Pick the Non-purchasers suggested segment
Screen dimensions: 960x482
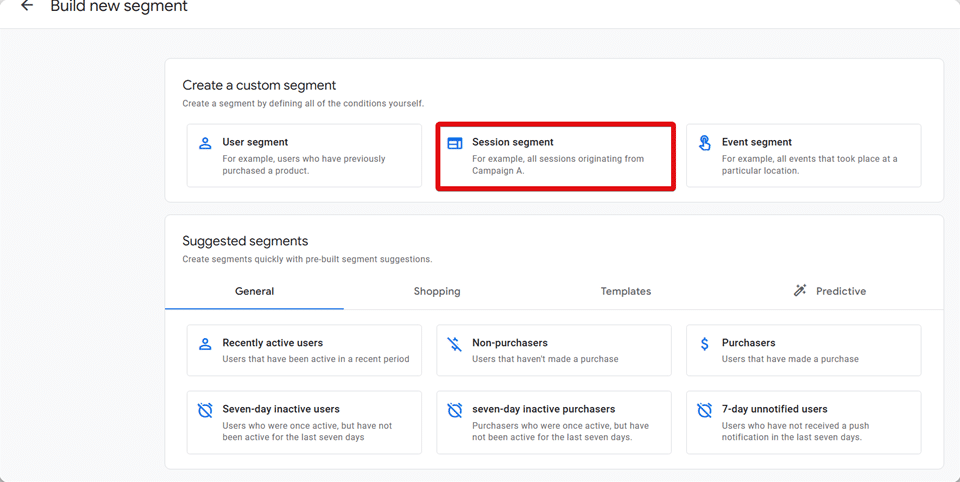[x=554, y=350]
